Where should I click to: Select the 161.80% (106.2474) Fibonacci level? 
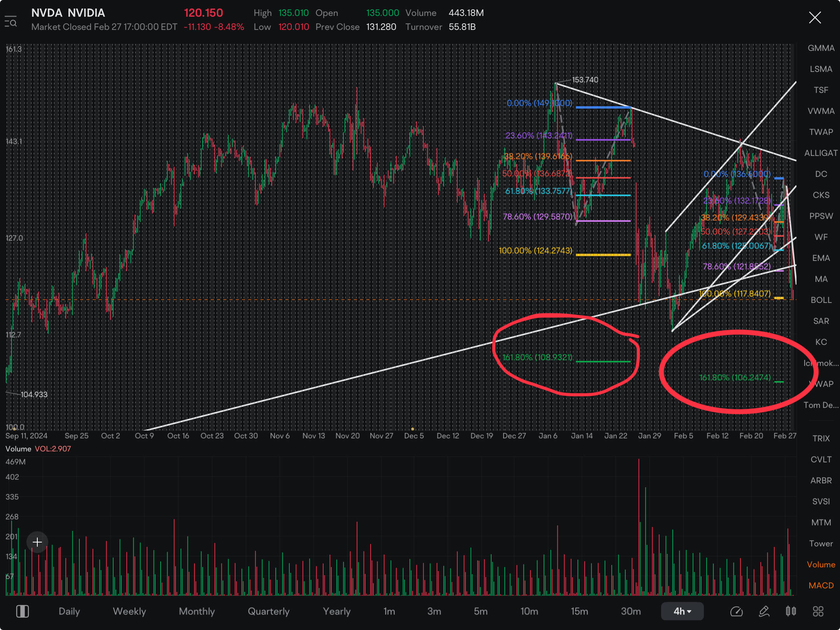tap(735, 377)
